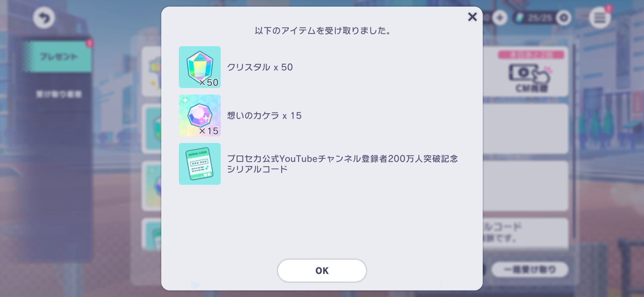
Task: Tap the serial code card icon
Action: click(x=200, y=164)
